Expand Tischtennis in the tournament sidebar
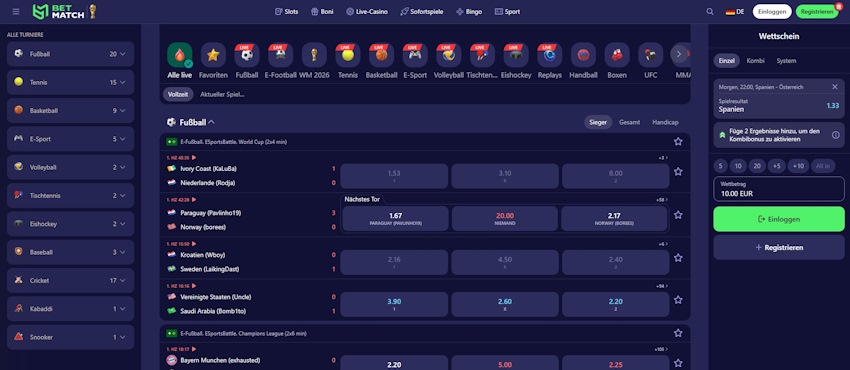Screen dimensions: 850x370 [x=70, y=196]
